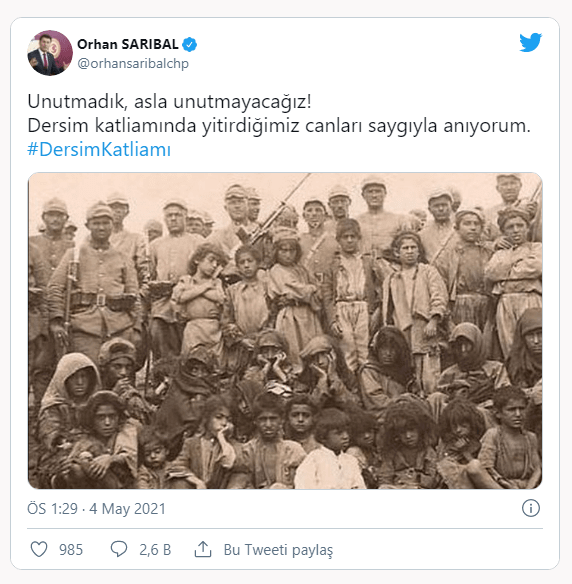572x584 pixels.
Task: Click the 4 May 2021 date
Action: pos(127,509)
